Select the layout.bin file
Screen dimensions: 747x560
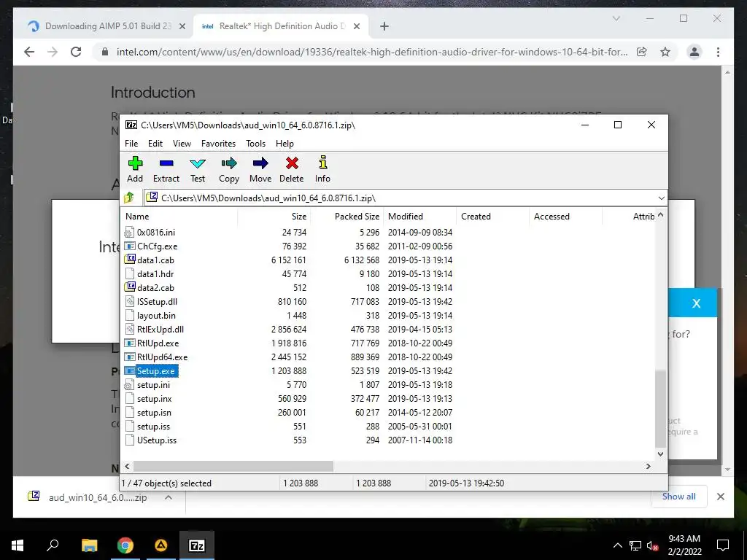pyautogui.click(x=156, y=315)
